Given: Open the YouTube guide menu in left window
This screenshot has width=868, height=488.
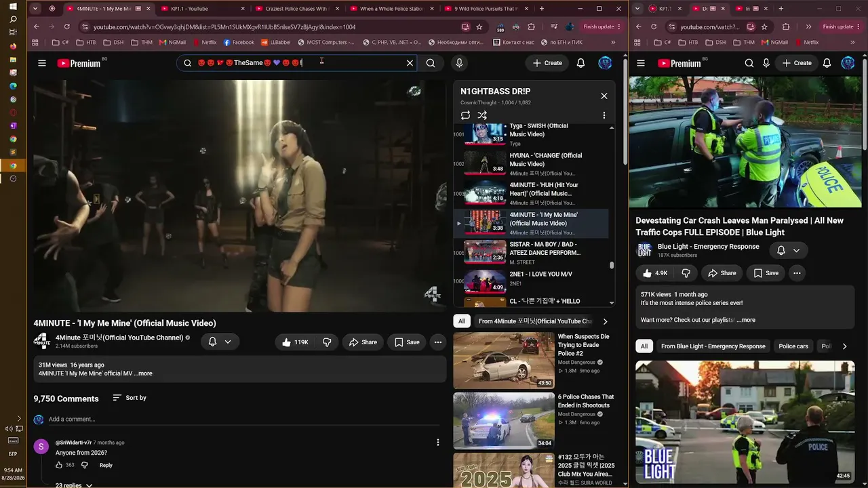Looking at the screenshot, I should (x=42, y=63).
